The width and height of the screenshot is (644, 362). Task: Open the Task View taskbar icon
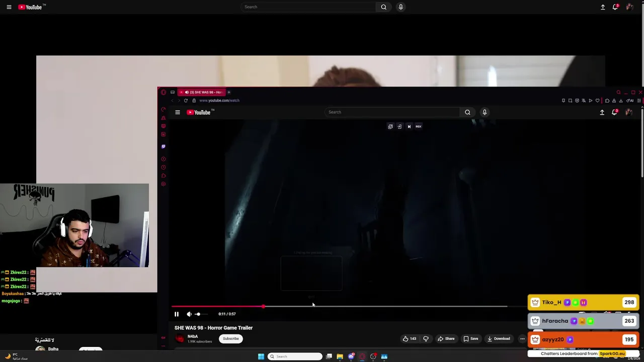(x=329, y=356)
